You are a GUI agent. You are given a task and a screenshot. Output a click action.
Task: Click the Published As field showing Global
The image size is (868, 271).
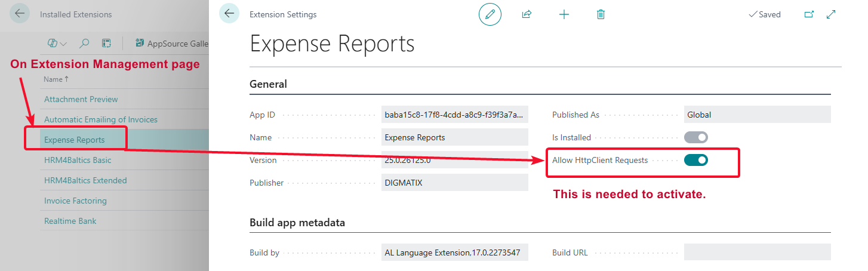tap(758, 115)
